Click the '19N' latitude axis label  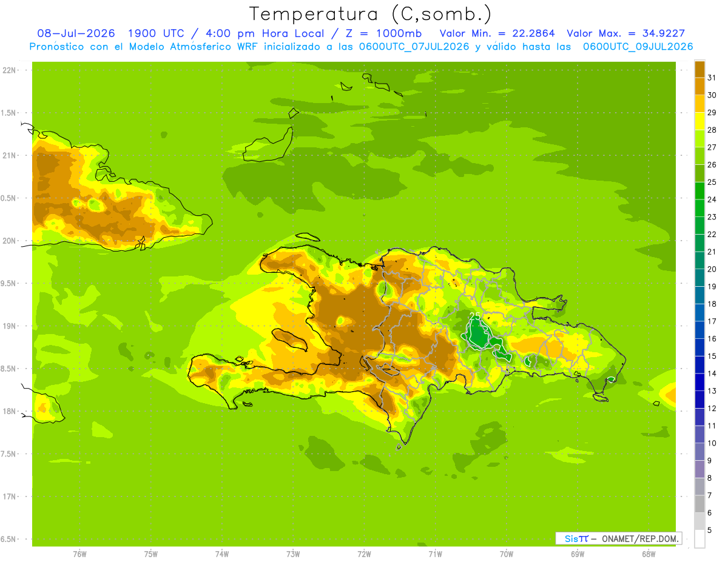[x=9, y=326]
